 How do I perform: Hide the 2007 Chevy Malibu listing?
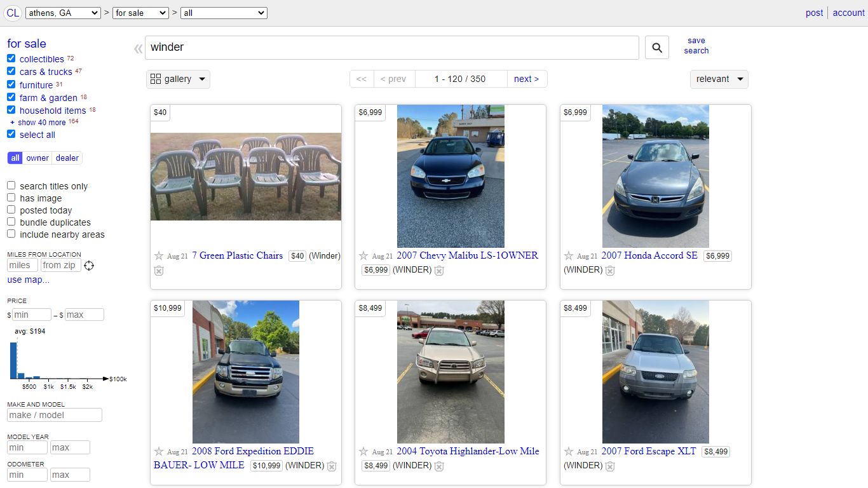[439, 271]
